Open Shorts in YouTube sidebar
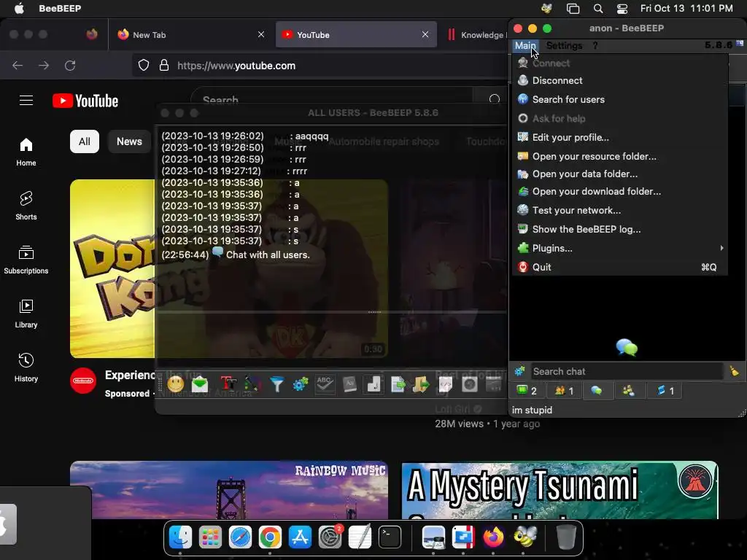This screenshot has height=560, width=747. (x=26, y=206)
